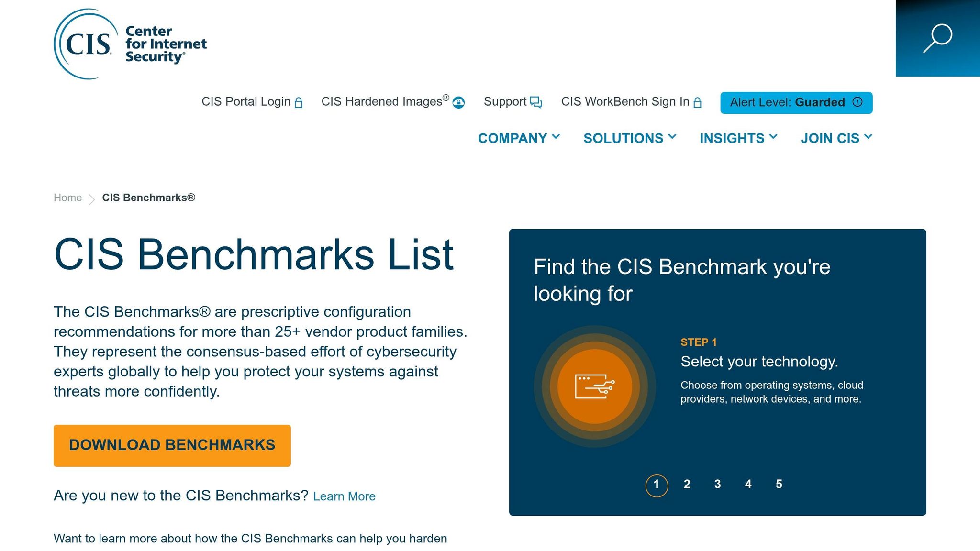Screen dimensions: 980x551
Task: Go to step 3 in the carousel
Action: [718, 485]
